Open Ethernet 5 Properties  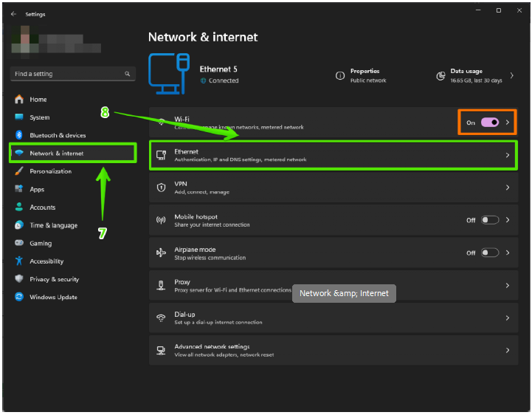tap(365, 75)
